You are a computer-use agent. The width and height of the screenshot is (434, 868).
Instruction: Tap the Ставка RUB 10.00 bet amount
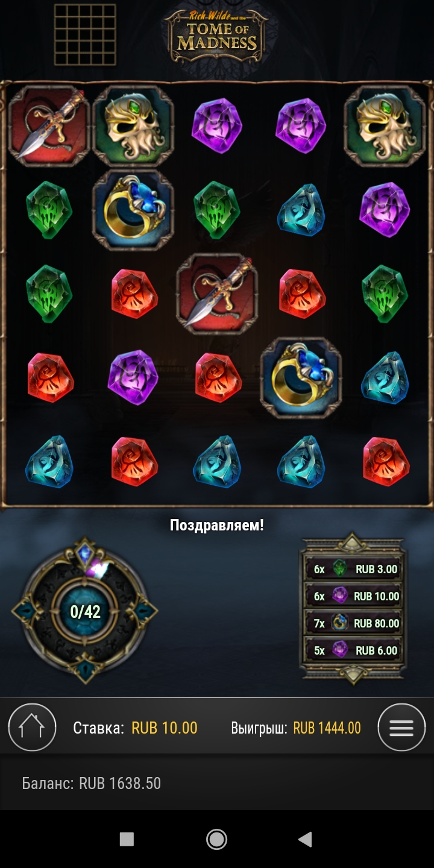pyautogui.click(x=135, y=728)
